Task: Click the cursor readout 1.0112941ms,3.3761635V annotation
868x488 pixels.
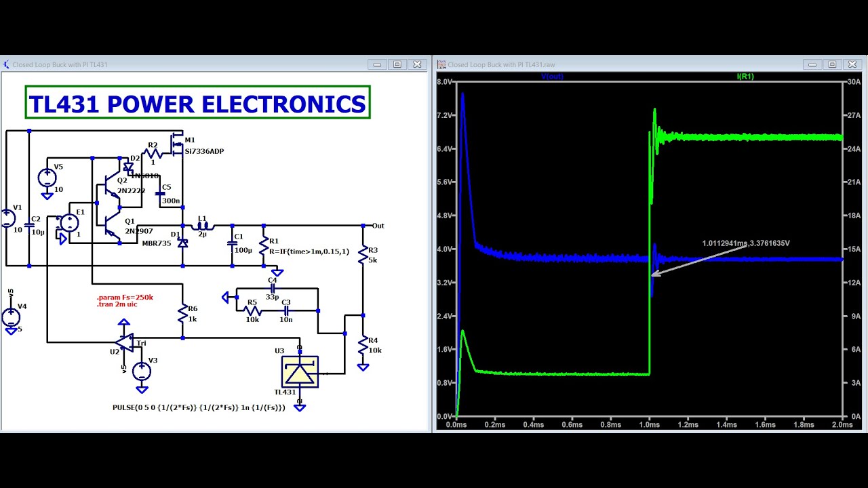Action: (x=746, y=243)
